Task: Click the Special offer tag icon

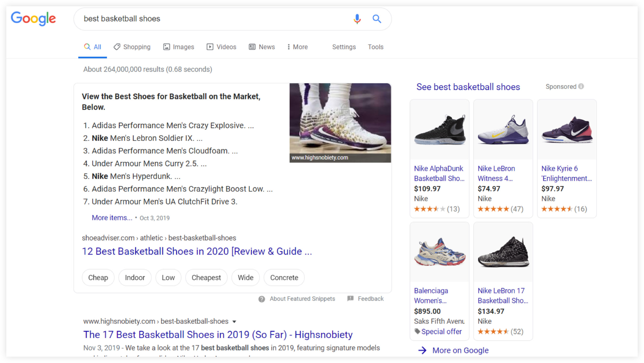Action: click(417, 331)
